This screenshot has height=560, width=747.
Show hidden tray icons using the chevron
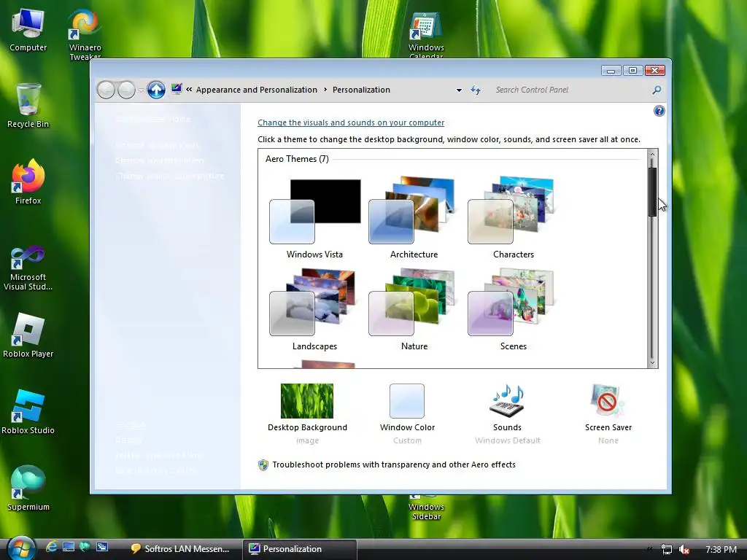(x=649, y=550)
